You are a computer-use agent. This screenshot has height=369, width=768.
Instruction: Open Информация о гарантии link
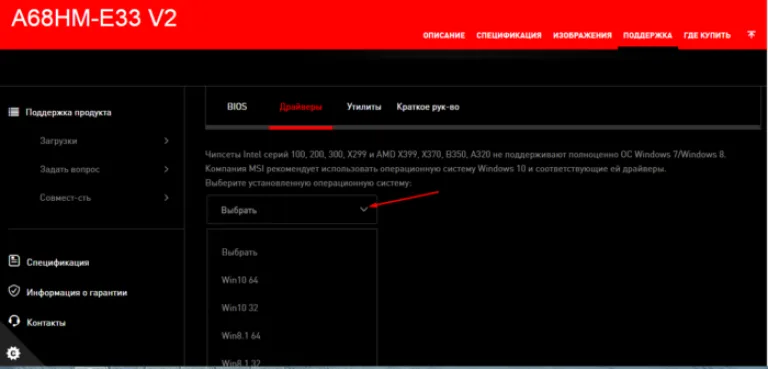[77, 293]
